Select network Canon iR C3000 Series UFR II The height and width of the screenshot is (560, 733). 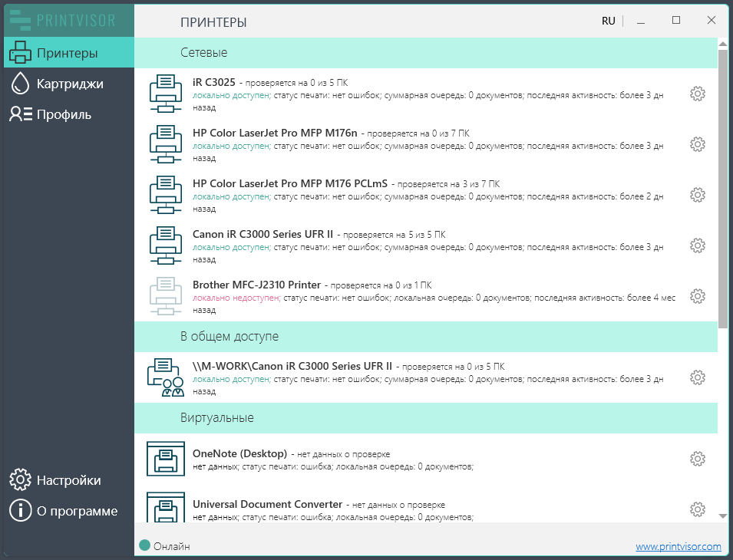point(262,234)
